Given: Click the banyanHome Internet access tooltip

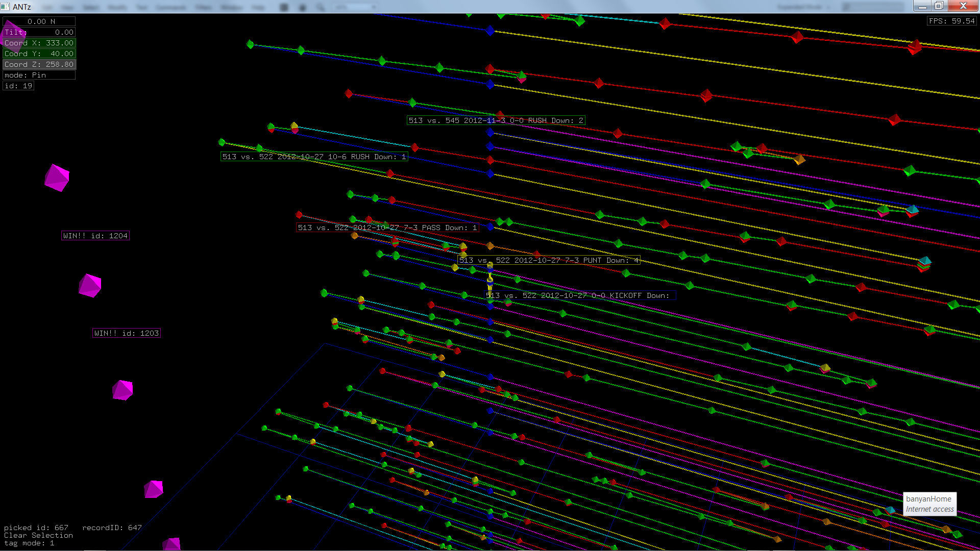Looking at the screenshot, I should coord(929,504).
